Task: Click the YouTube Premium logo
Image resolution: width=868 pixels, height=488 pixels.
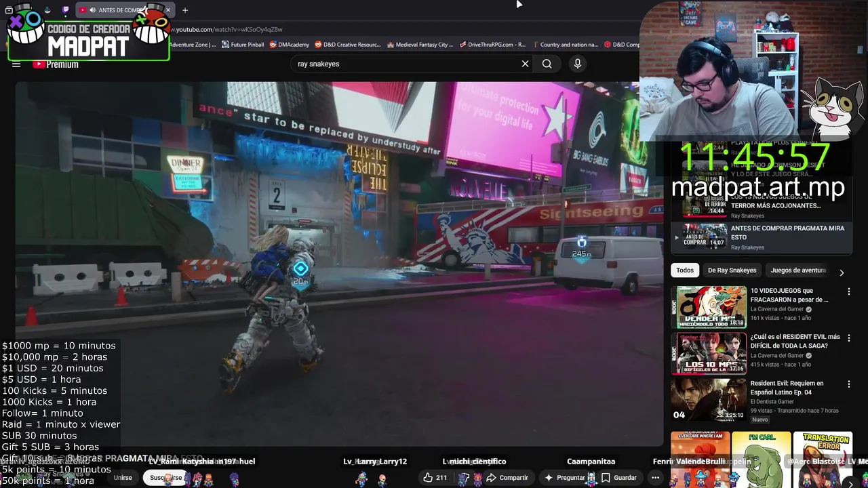Action: 56,64
